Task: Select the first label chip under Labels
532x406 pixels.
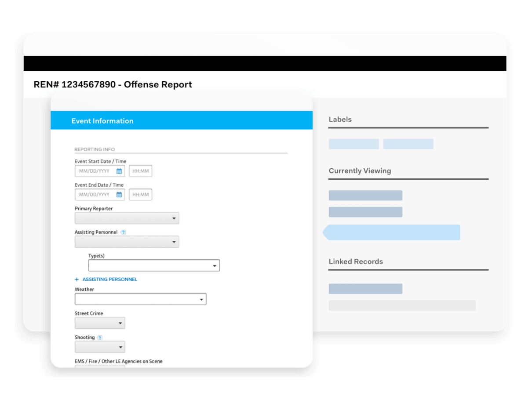Action: [353, 144]
